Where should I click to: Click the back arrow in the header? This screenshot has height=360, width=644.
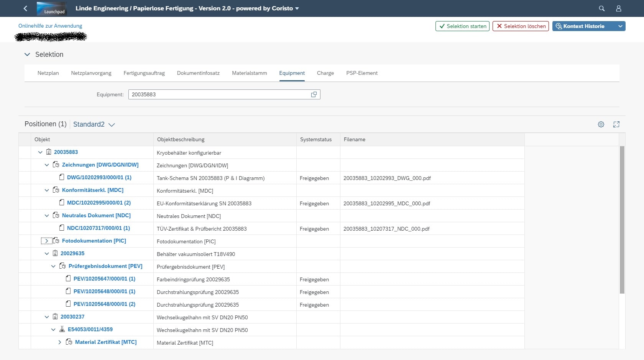(25, 8)
